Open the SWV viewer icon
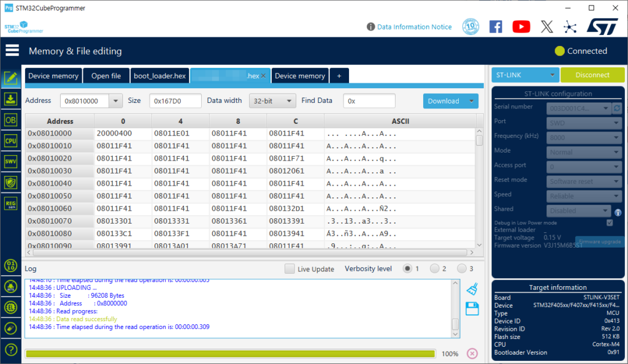This screenshot has height=364, width=628. [10, 162]
